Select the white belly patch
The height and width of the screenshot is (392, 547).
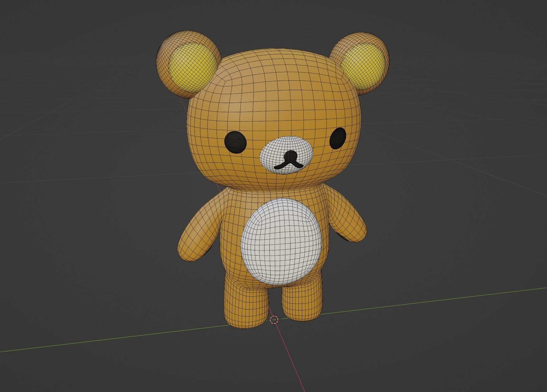point(281,241)
